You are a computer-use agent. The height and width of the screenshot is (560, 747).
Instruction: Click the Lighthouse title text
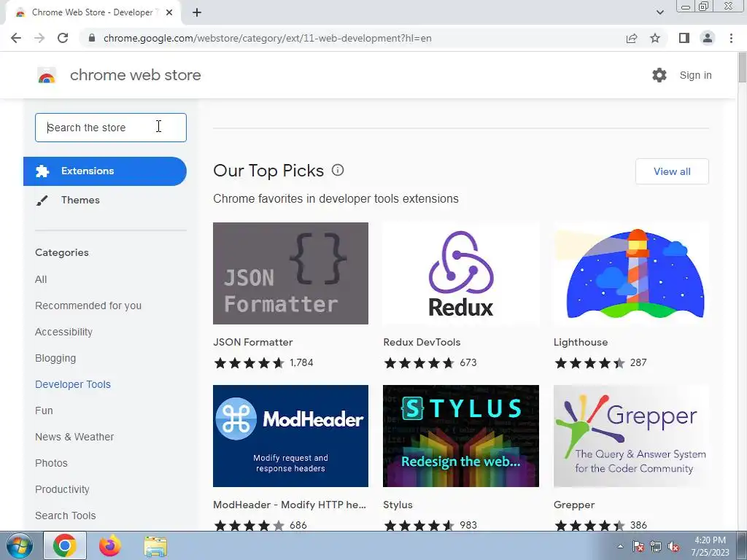click(x=581, y=343)
